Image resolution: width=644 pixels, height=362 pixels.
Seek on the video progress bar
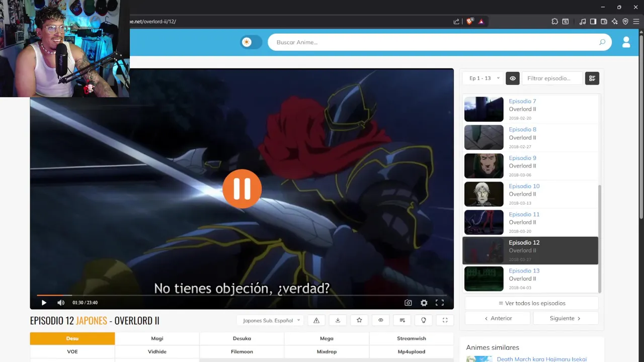[242, 295]
